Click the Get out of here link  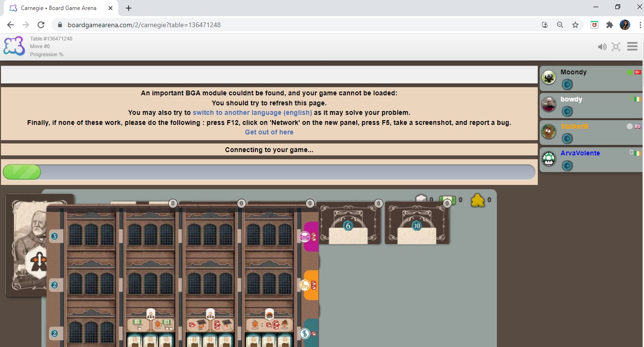click(269, 132)
